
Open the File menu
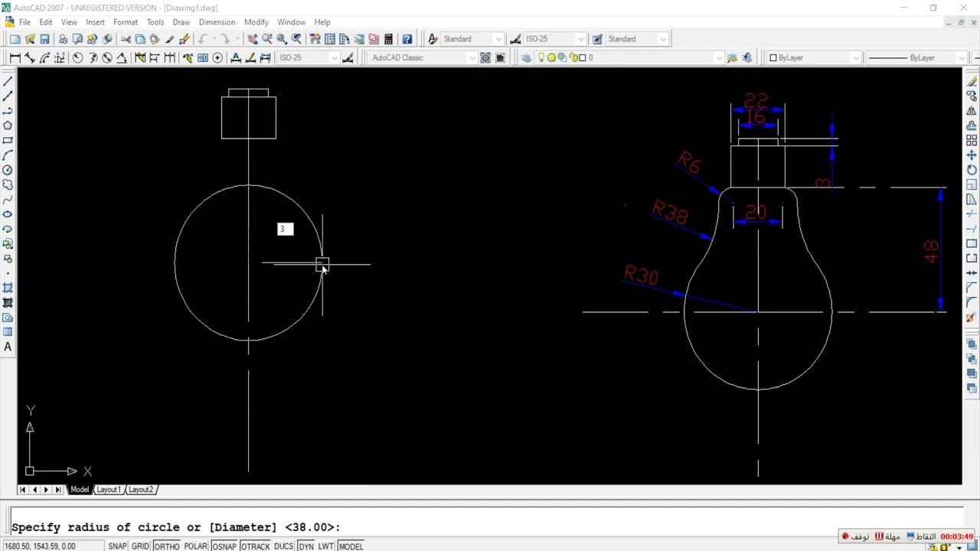(x=24, y=22)
